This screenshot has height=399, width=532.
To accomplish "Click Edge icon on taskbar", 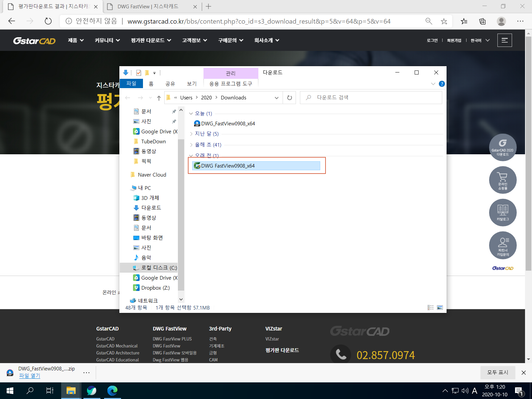I will [x=112, y=391].
